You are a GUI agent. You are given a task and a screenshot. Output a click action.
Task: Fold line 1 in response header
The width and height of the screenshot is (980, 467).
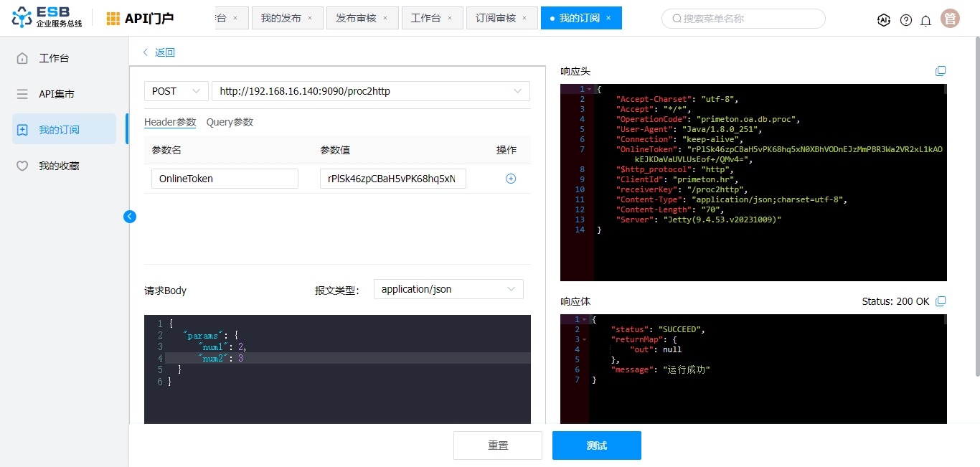click(589, 90)
